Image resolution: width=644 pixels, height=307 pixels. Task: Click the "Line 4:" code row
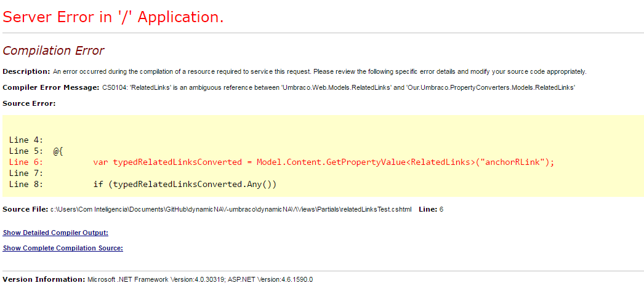click(x=26, y=140)
